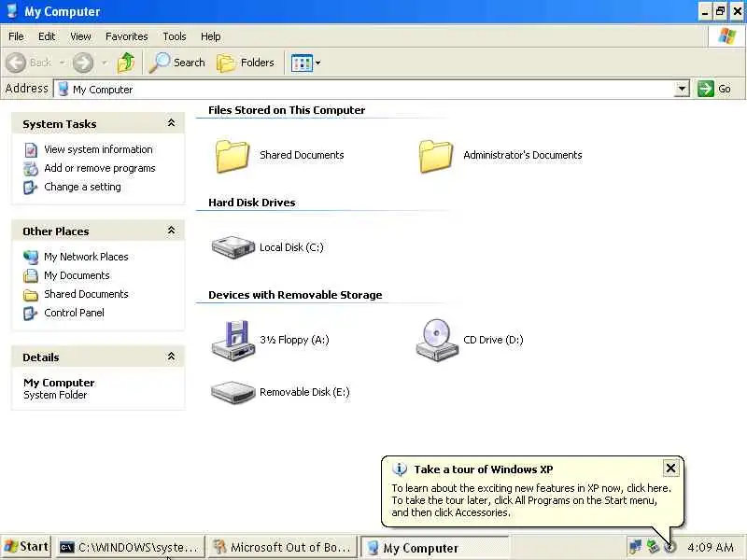
Task: Click the 4:09 AM clock
Action: coord(711,548)
